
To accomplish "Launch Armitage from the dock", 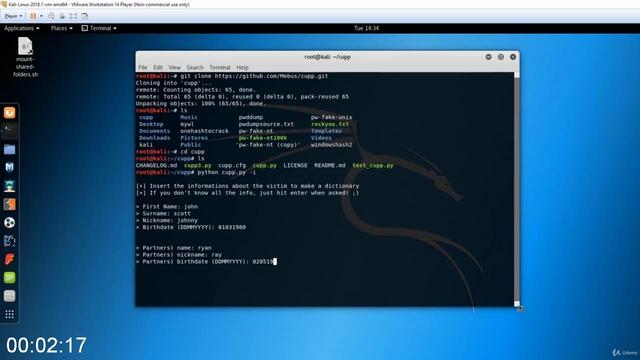I will pyautogui.click(x=9, y=186).
